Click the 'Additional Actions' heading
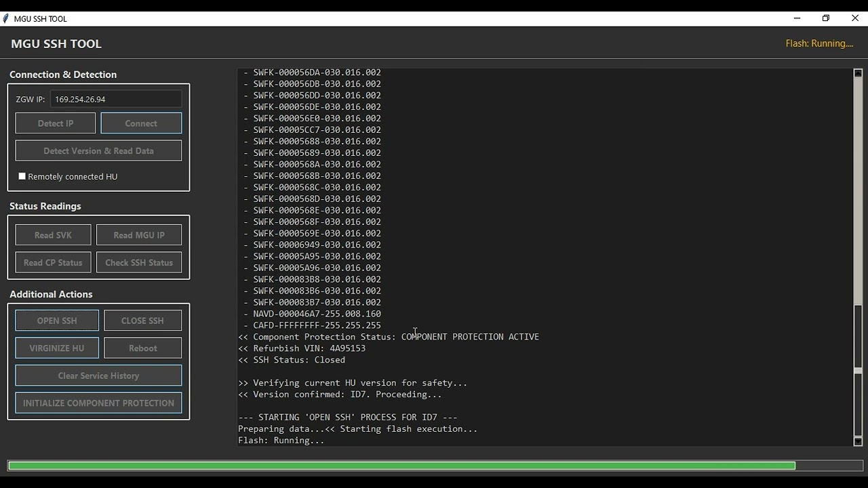The width and height of the screenshot is (868, 488). pos(51,294)
